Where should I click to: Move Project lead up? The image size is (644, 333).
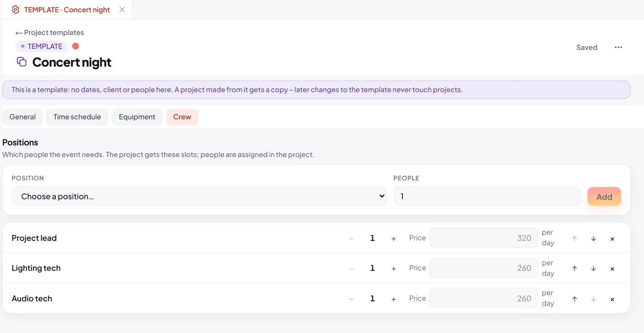pyautogui.click(x=575, y=239)
